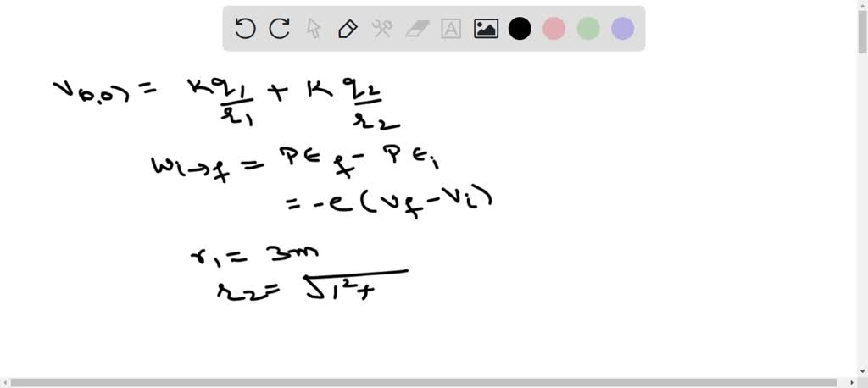Set pen color to black

tap(520, 28)
